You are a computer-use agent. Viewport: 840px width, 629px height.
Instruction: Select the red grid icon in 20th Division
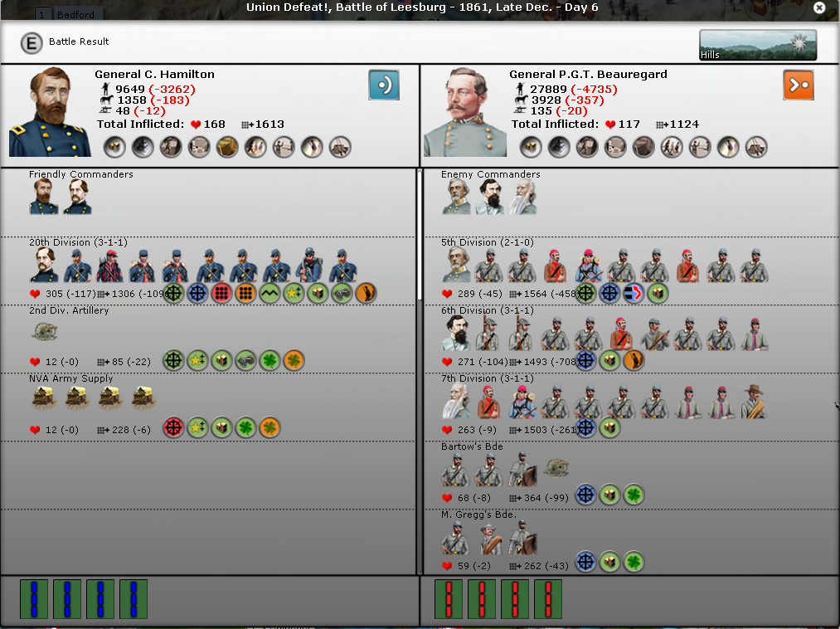coord(221,293)
